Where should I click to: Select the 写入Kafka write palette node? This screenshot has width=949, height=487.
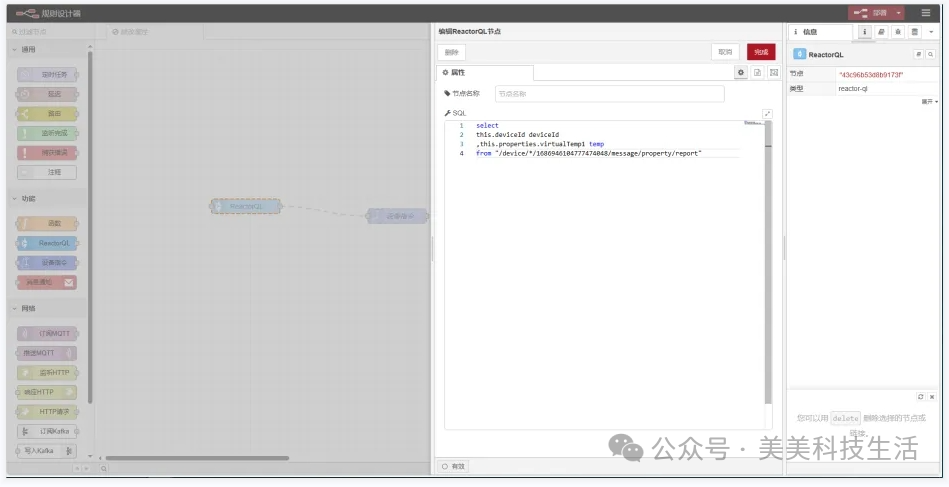click(x=47, y=451)
